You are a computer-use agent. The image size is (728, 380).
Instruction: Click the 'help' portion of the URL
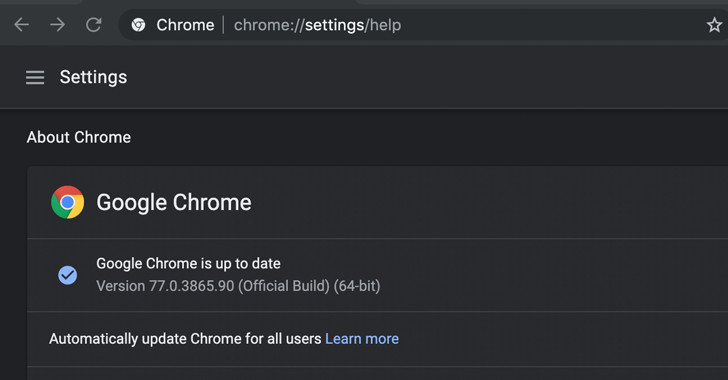[385, 25]
